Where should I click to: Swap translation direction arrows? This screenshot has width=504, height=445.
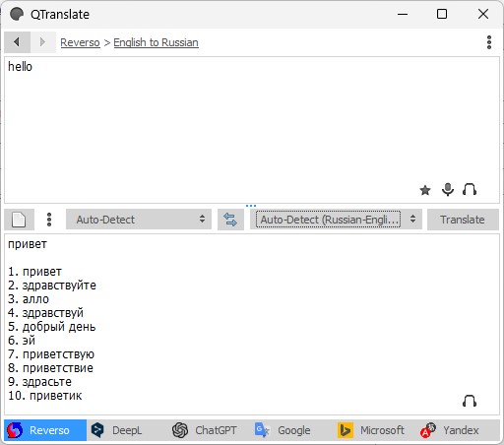click(x=230, y=220)
